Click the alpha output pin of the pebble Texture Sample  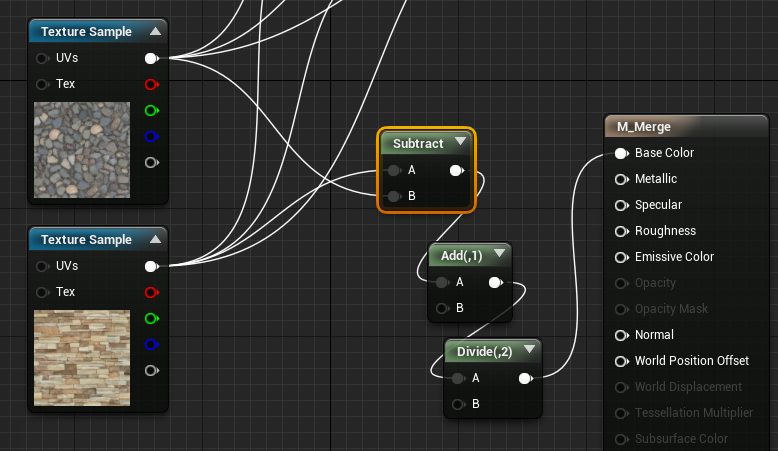[x=151, y=162]
